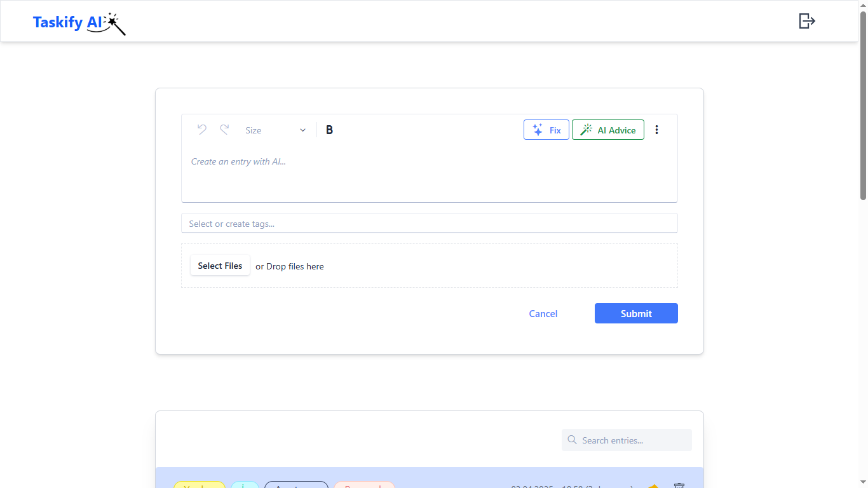Image resolution: width=868 pixels, height=488 pixels.
Task: Redo the last editor change
Action: [x=224, y=130]
